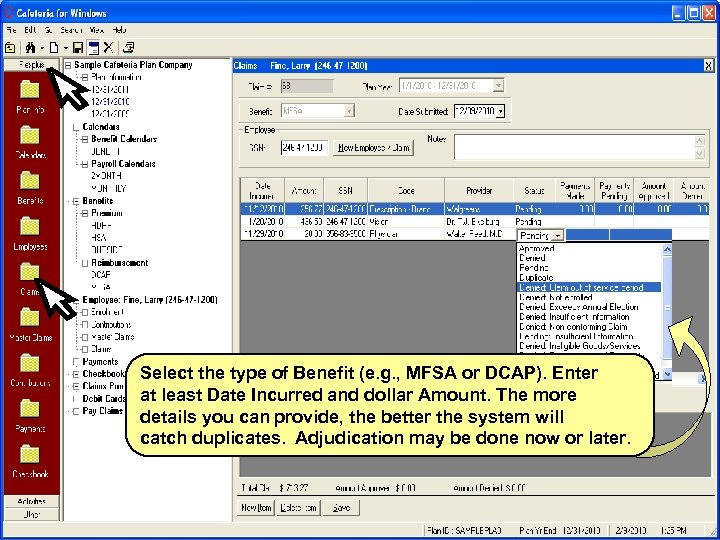This screenshot has height=540, width=720.
Task: Expand the Master Claims tree node
Action: (x=85, y=337)
